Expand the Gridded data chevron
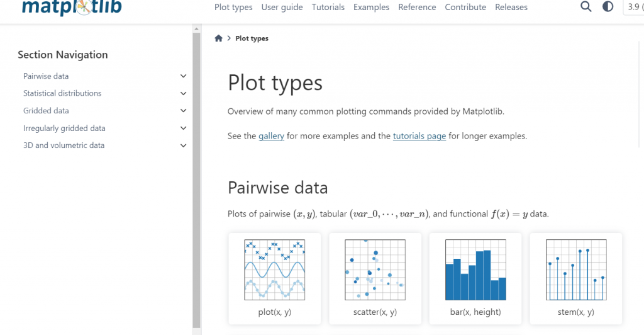The image size is (644, 335). click(x=183, y=111)
